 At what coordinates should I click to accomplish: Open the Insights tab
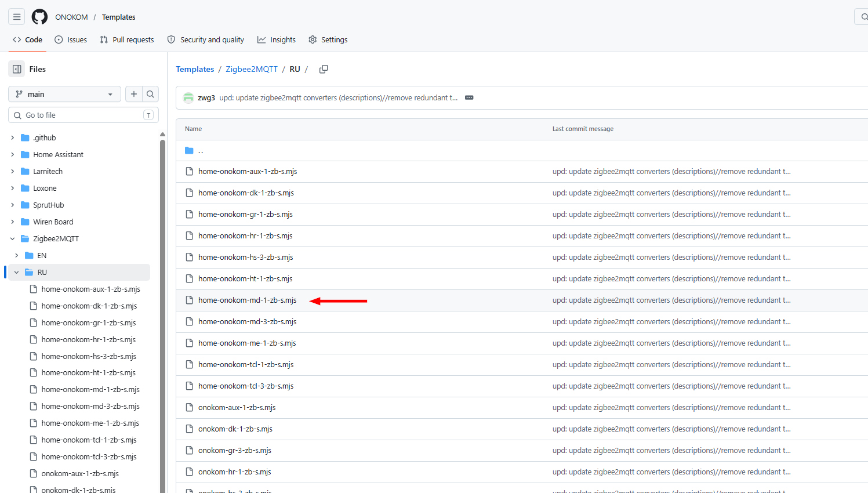[277, 40]
